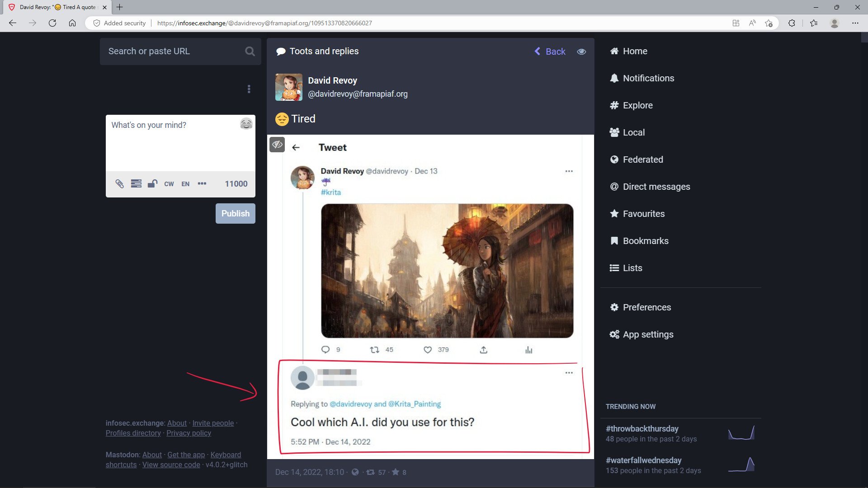Go Back from the thread view

pos(550,52)
